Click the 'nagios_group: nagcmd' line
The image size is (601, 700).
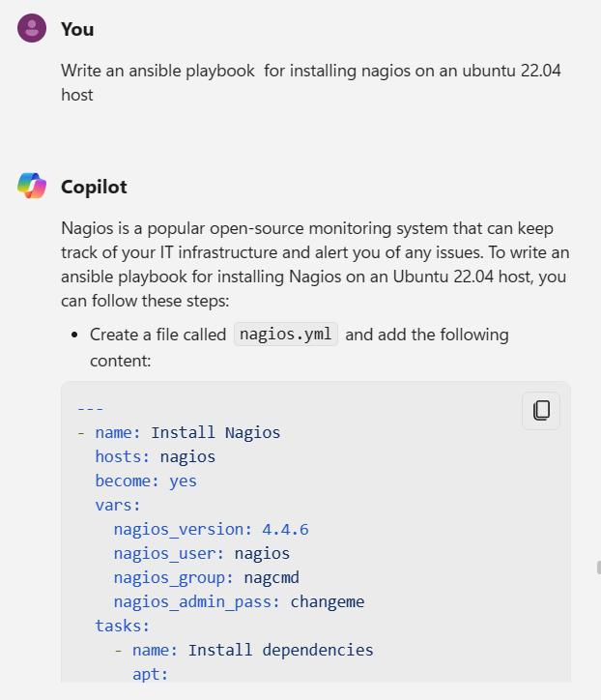click(x=207, y=577)
